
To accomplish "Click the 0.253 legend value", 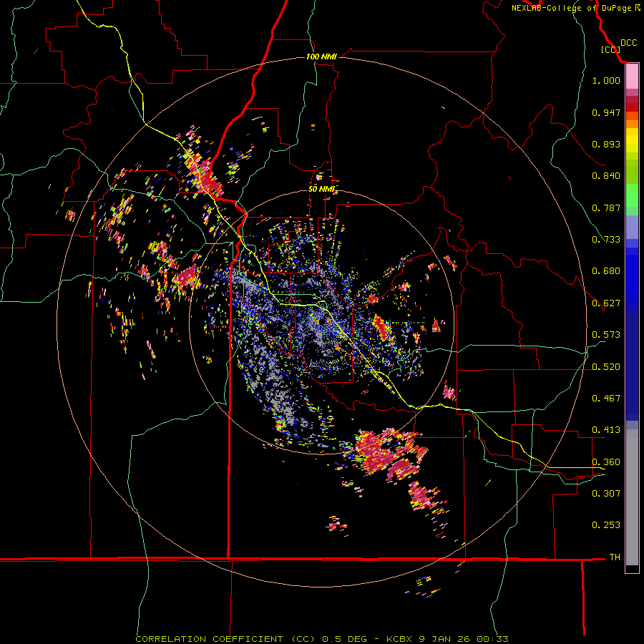I will click(x=606, y=525).
